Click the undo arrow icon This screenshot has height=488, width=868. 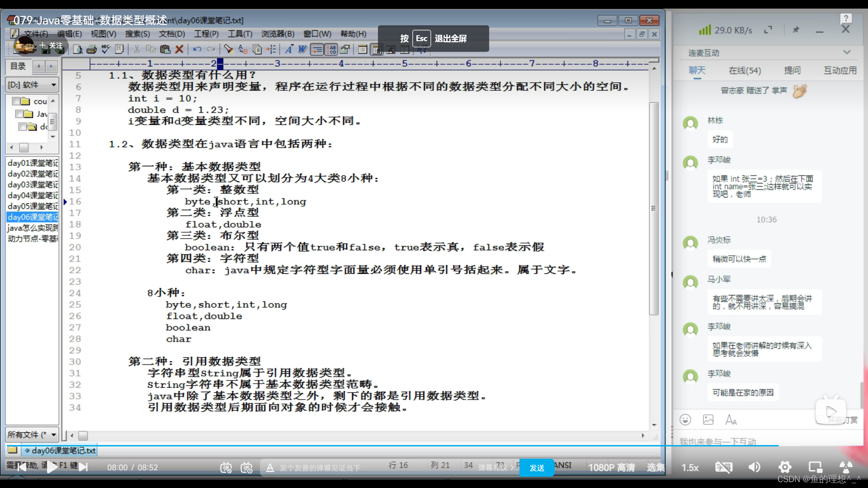pos(197,49)
